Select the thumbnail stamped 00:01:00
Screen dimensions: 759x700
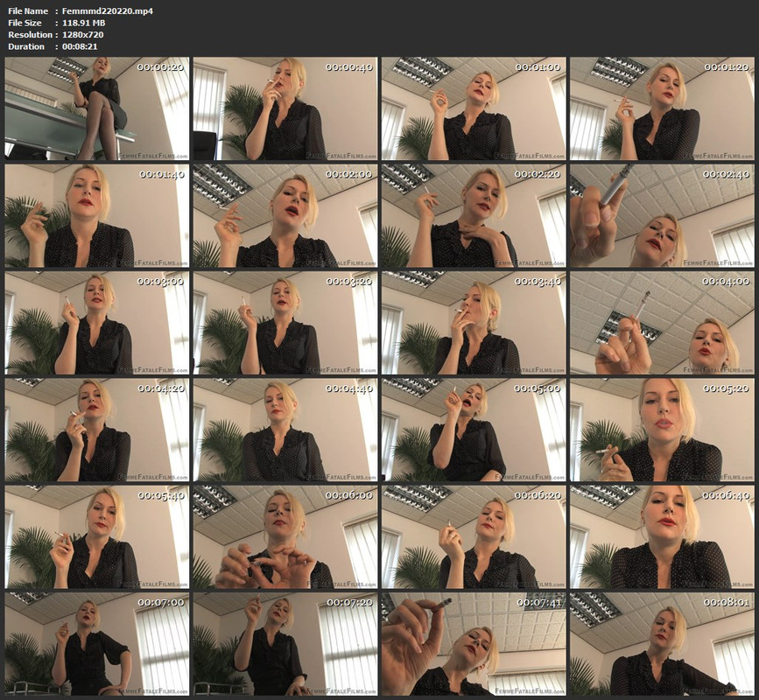point(474,108)
